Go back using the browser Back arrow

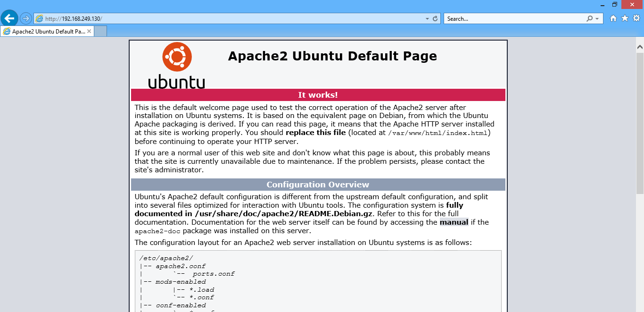click(x=9, y=18)
